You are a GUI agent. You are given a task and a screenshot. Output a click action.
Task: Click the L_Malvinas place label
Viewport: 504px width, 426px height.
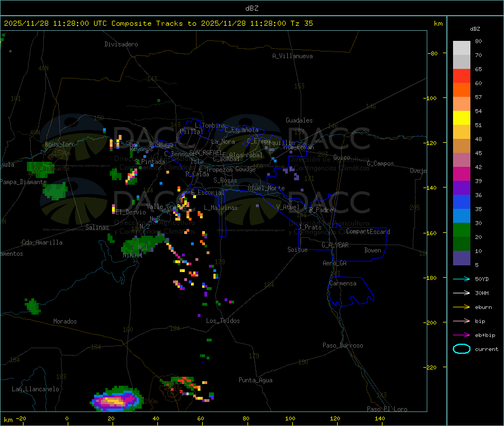click(221, 208)
